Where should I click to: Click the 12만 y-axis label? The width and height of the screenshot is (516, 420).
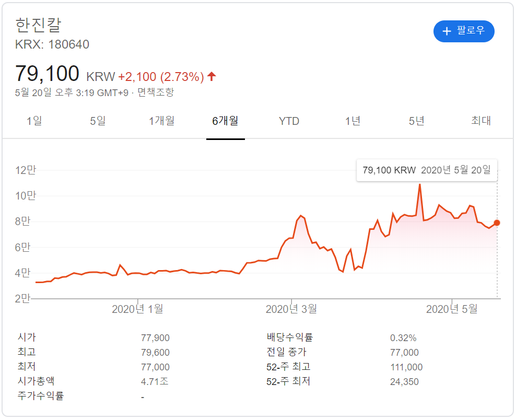[x=26, y=170]
